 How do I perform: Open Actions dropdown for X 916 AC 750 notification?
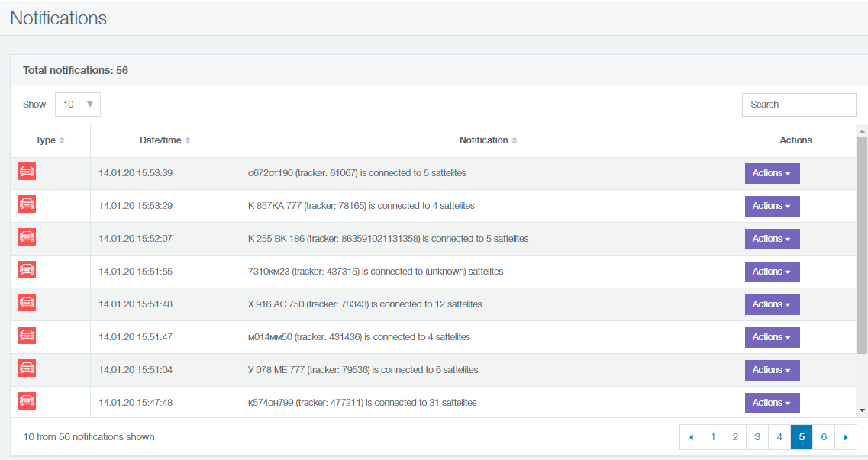(773, 304)
